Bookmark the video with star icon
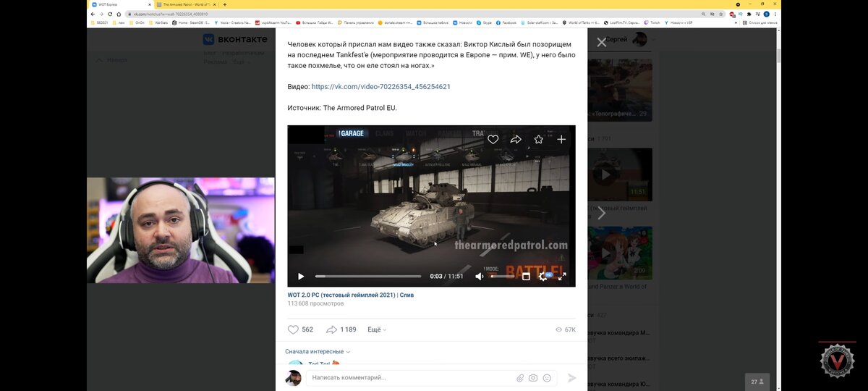The height and width of the screenshot is (391, 868). (539, 139)
